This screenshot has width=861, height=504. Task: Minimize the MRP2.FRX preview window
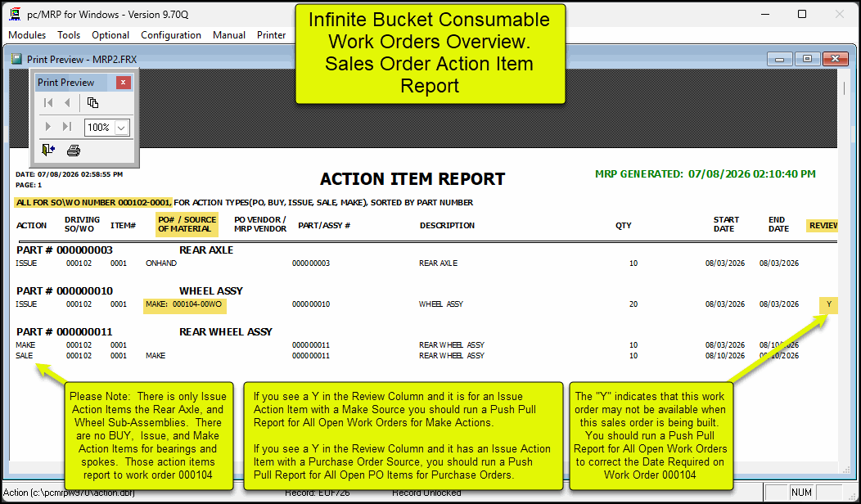[x=780, y=59]
